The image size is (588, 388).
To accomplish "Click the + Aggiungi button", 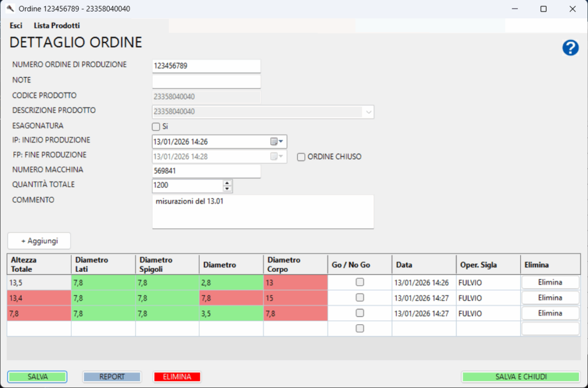I will click(x=39, y=241).
